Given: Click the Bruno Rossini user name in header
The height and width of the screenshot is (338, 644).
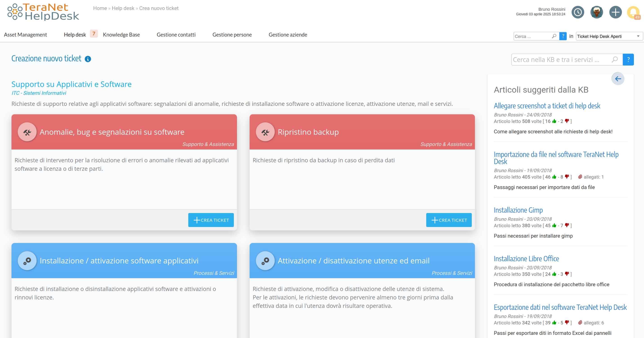Looking at the screenshot, I should pos(552,9).
